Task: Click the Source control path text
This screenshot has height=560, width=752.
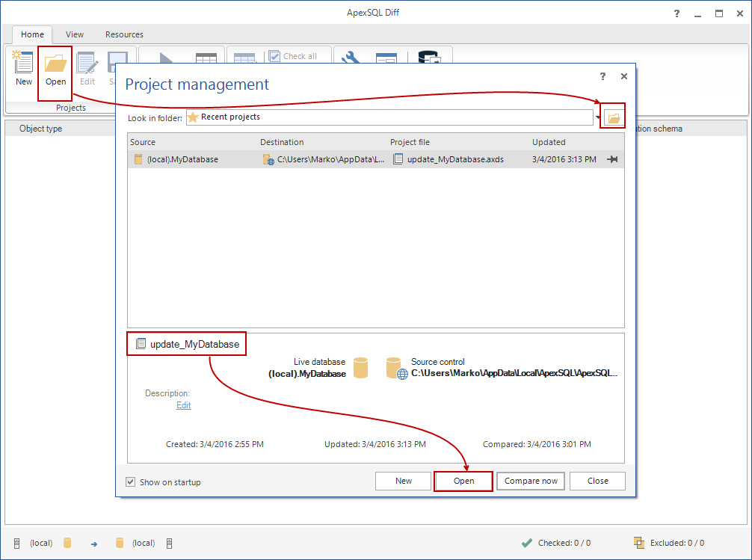Action: (514, 373)
